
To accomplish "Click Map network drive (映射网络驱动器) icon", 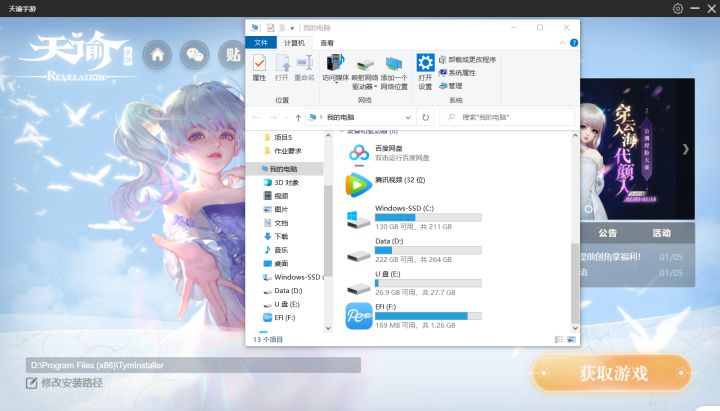I will 365,72.
